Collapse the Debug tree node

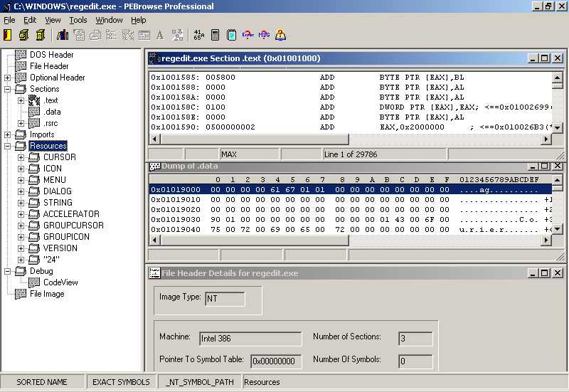coord(7,271)
